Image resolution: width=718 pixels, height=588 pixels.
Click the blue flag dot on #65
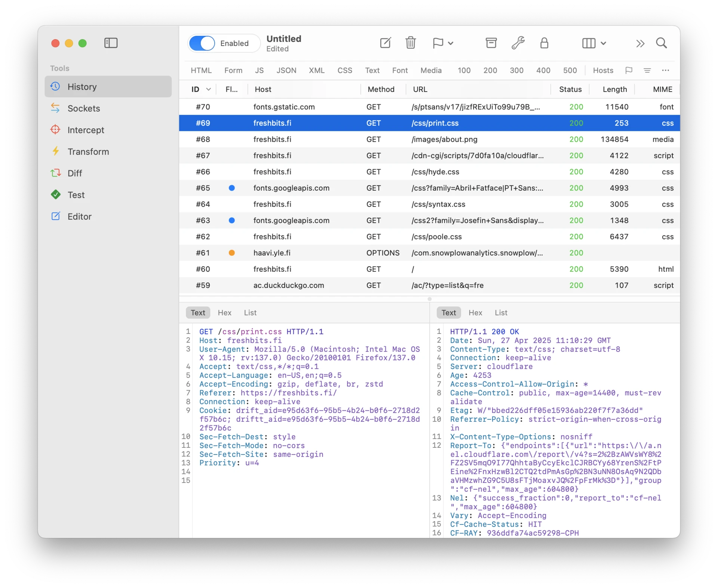[231, 188]
